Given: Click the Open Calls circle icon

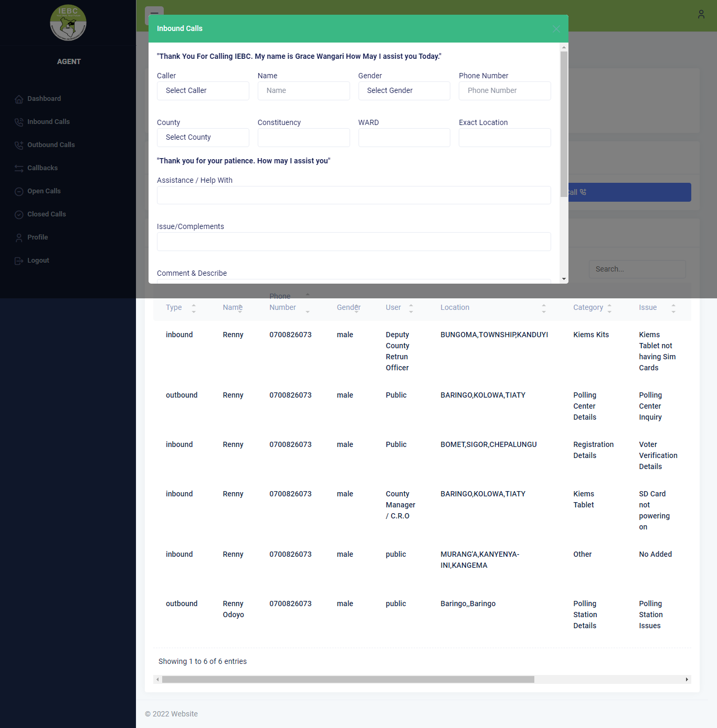Looking at the screenshot, I should pyautogui.click(x=19, y=192).
